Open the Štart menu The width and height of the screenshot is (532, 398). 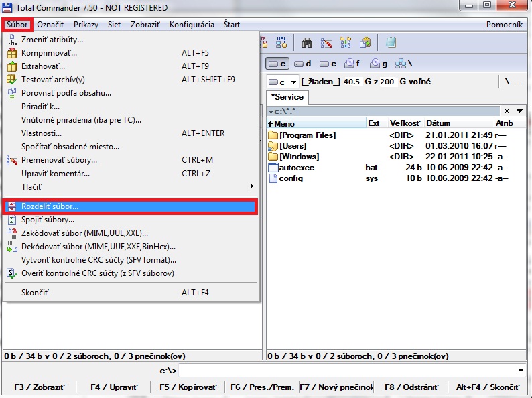pos(232,25)
